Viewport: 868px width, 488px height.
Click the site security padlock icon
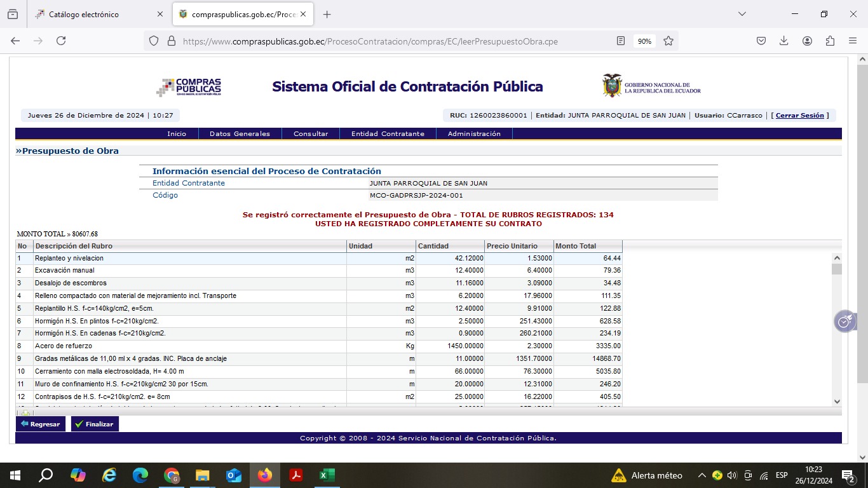tap(171, 41)
